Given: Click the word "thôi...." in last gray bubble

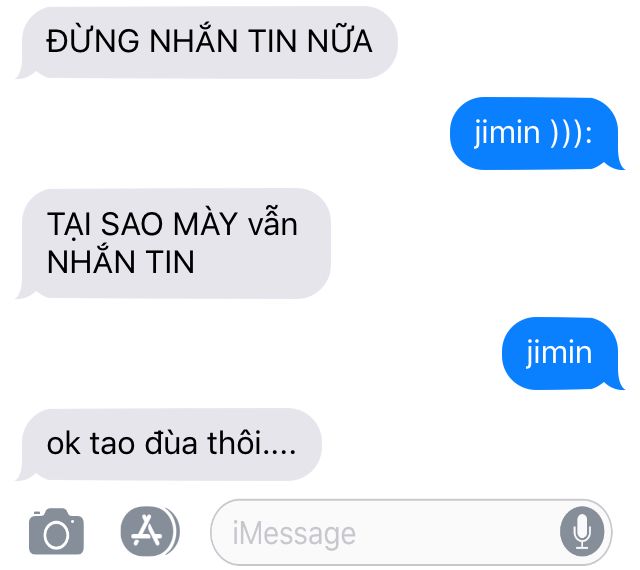Looking at the screenshot, I should (252, 443).
